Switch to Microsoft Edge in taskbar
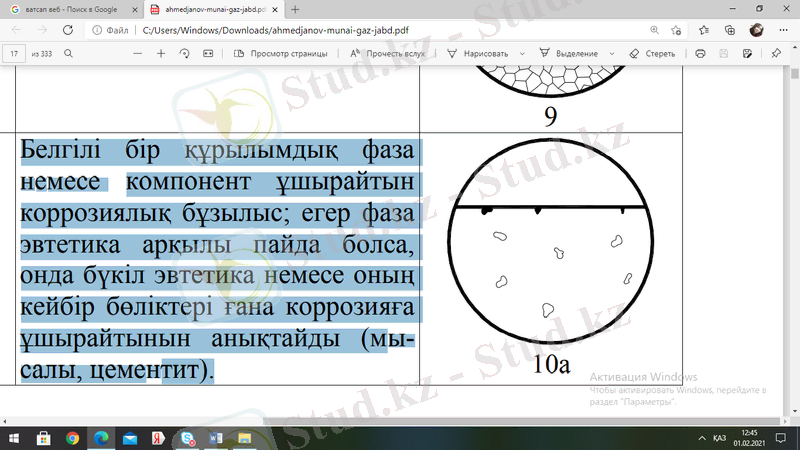 101,438
